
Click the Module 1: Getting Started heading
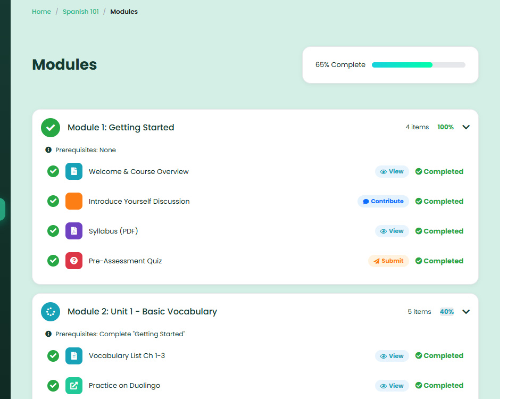(x=121, y=127)
